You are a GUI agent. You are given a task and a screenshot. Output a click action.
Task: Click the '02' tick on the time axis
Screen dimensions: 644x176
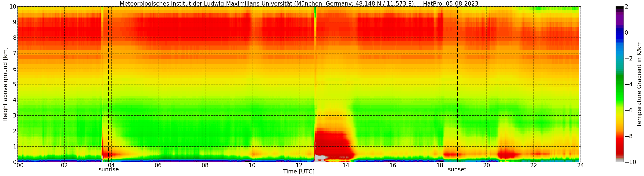tap(64, 165)
